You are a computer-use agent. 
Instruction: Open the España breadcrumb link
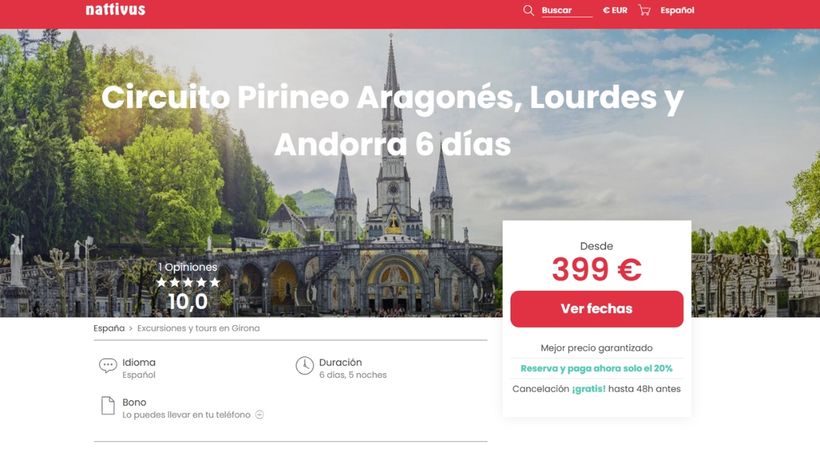point(109,328)
